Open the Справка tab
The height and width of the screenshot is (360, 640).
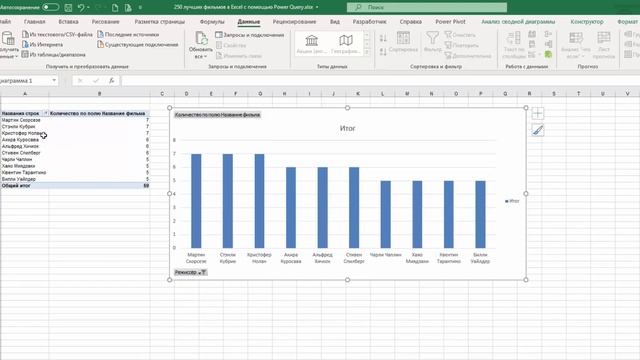tap(411, 22)
